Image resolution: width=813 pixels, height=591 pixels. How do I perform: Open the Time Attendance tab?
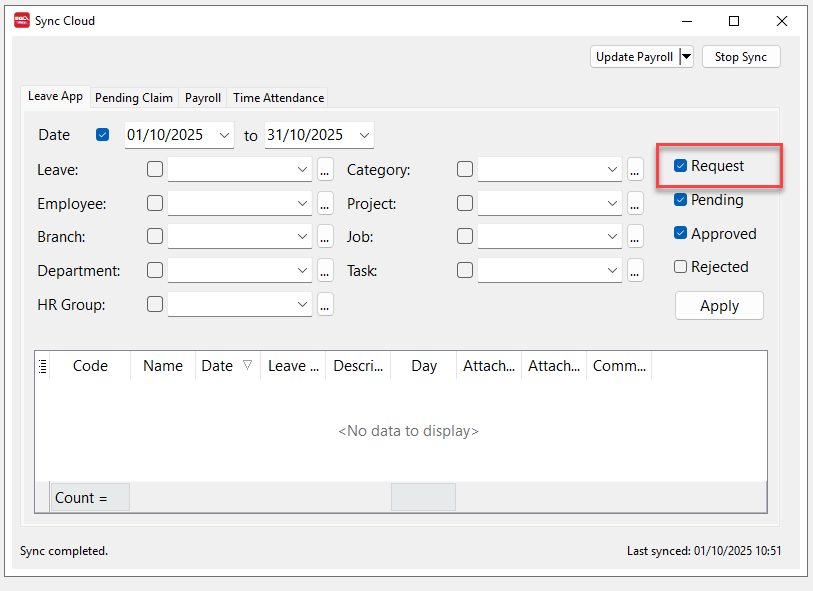pyautogui.click(x=277, y=97)
